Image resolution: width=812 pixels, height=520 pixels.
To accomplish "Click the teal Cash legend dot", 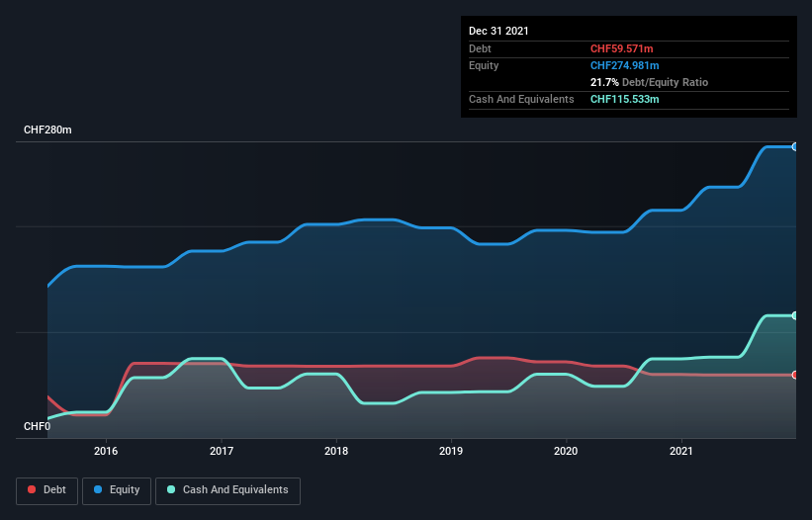I will pos(171,489).
